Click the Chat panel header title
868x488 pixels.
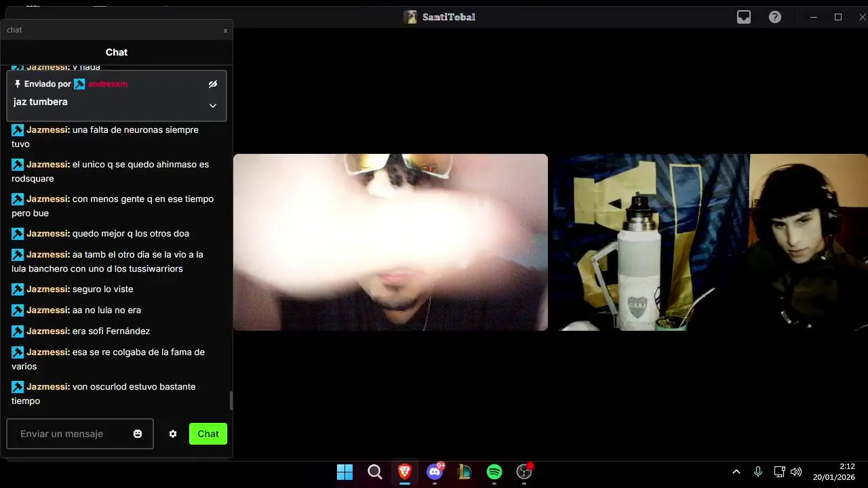[x=117, y=52]
